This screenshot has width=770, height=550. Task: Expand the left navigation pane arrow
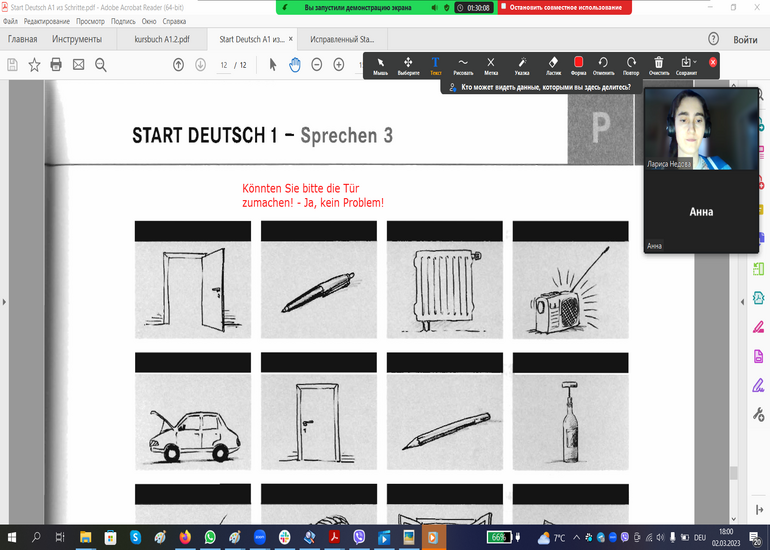(6, 300)
